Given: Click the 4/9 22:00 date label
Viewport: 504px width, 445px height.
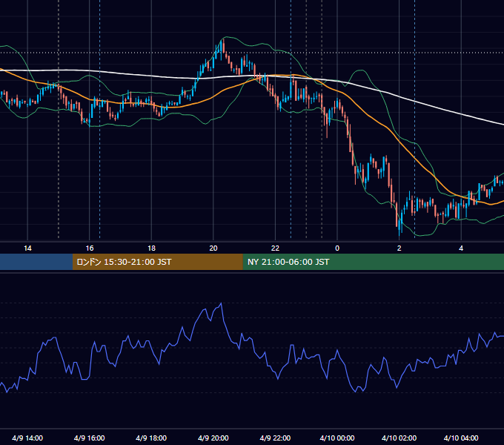Looking at the screenshot, I should point(275,438).
